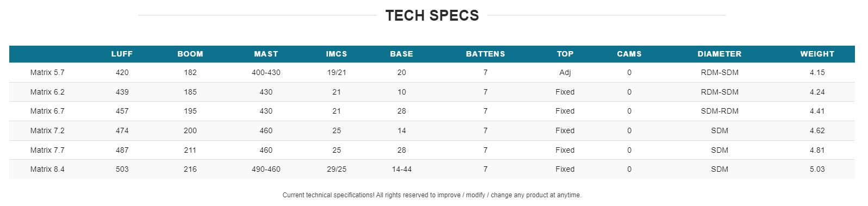Select the Matrix 8.4 row label
This screenshot has width=868, height=206.
pos(47,169)
